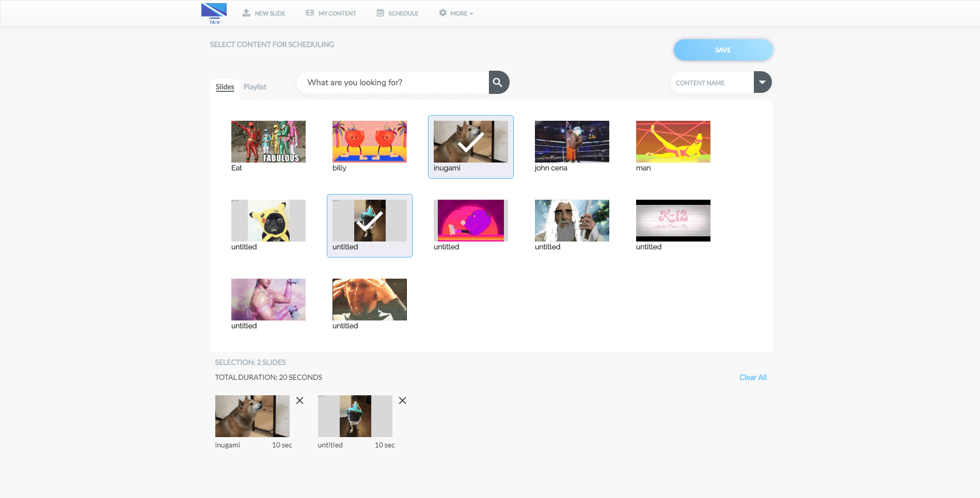Image resolution: width=980 pixels, height=498 pixels.
Task: Remove inugami from selection with X
Action: [299, 400]
